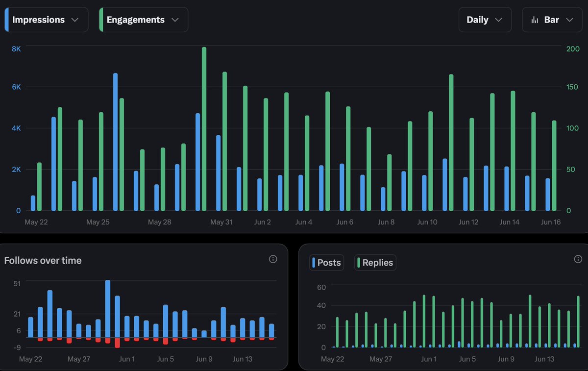Click the 'Jun 13' label on follows chart
Image resolution: width=588 pixels, height=371 pixels.
tap(242, 359)
